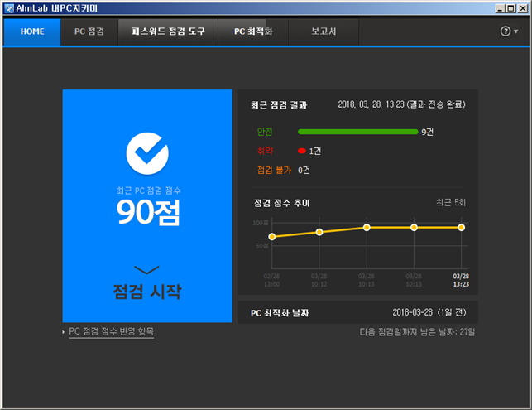Open the PC 점검 tab
Screen dimensions: 532x410
click(x=89, y=31)
